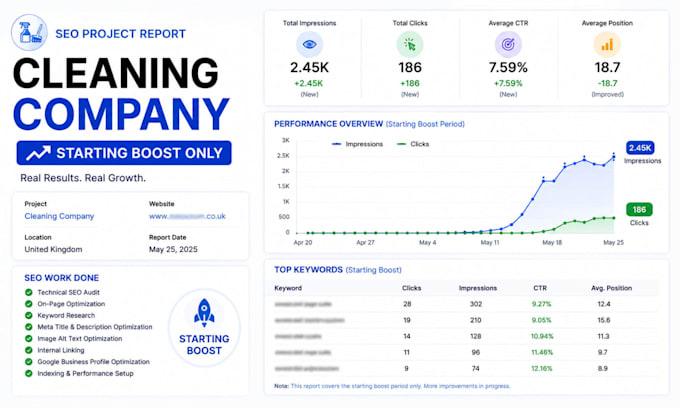Image resolution: width=680 pixels, height=409 pixels.
Task: Click the cursor icon under Total Clicks
Action: 410,44
